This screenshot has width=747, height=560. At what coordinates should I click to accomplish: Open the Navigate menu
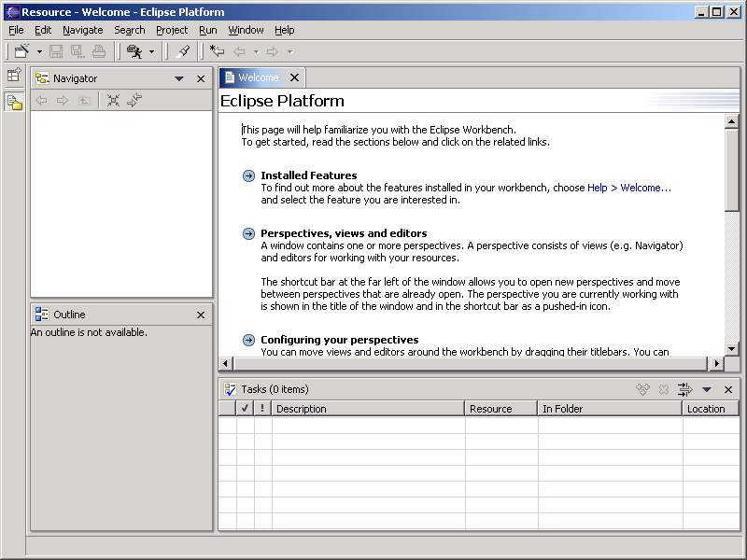[x=83, y=30]
